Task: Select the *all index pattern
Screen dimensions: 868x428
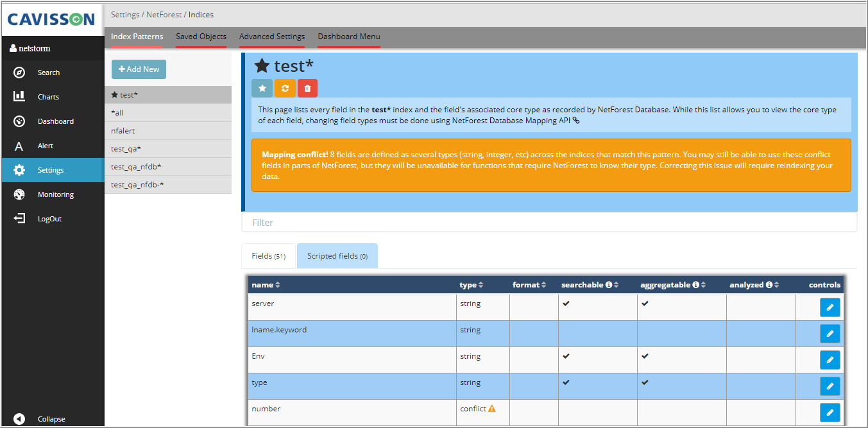Action: coord(168,113)
